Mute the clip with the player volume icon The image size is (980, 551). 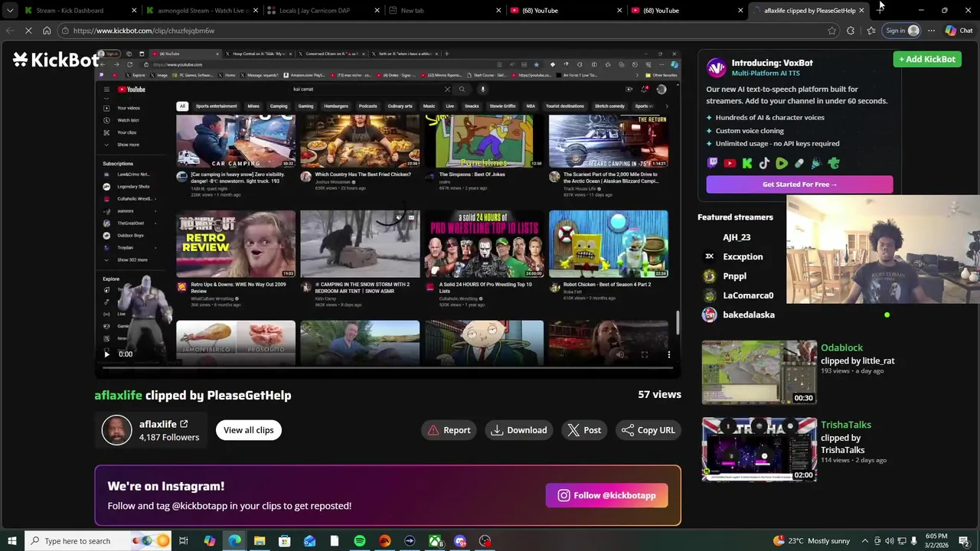(621, 354)
